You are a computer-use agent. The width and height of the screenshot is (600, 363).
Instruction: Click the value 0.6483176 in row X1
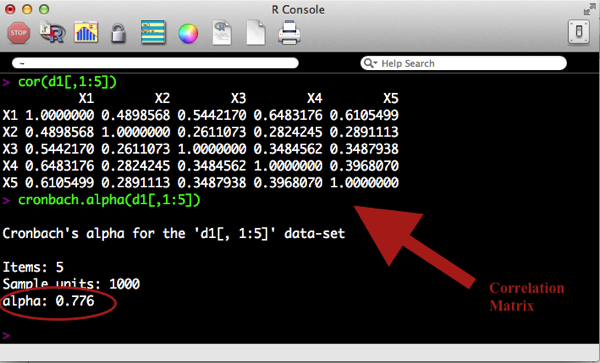288,115
